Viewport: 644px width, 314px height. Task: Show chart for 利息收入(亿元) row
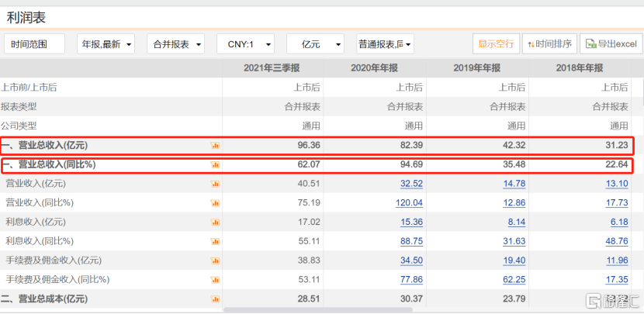[215, 222]
